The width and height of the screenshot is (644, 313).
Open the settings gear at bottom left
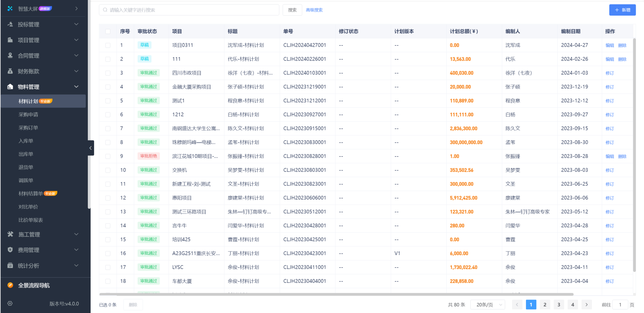[10, 303]
